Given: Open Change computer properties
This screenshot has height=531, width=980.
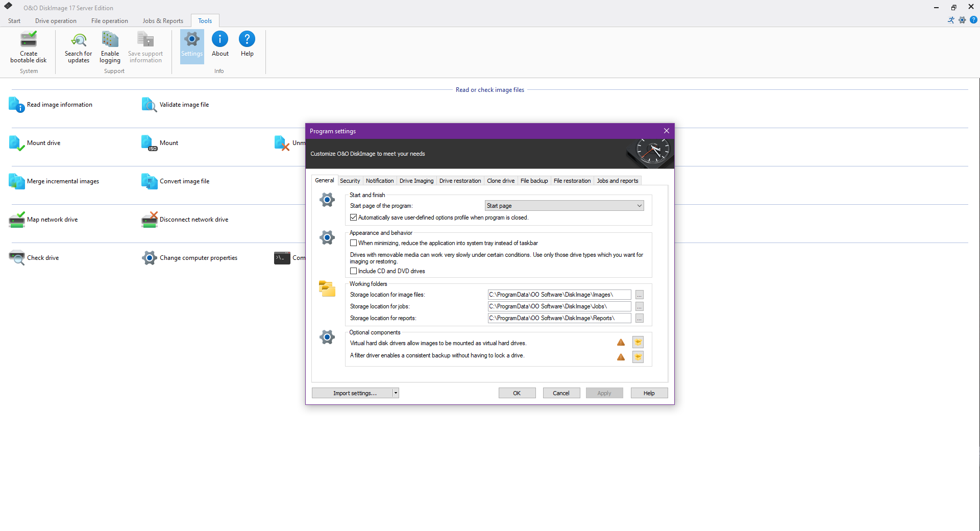Looking at the screenshot, I should coord(189,258).
